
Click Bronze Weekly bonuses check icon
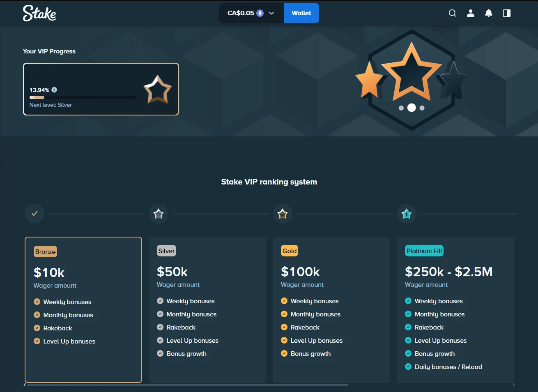[x=37, y=302]
